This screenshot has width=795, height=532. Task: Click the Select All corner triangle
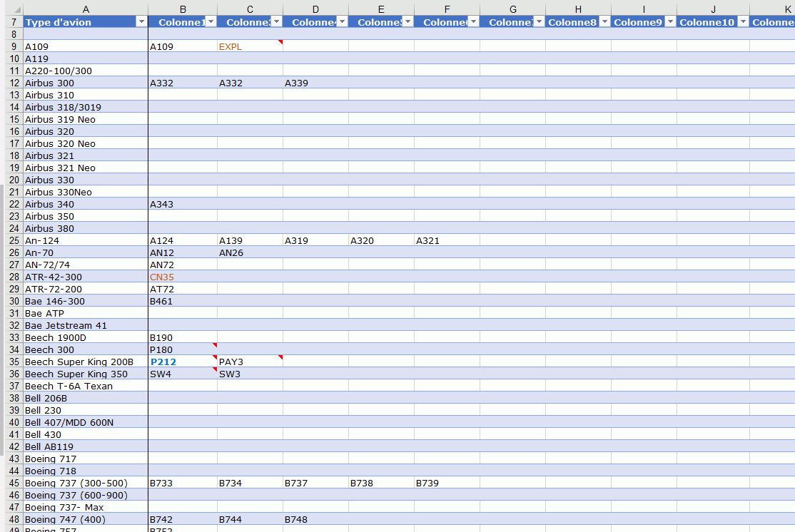coord(16,9)
